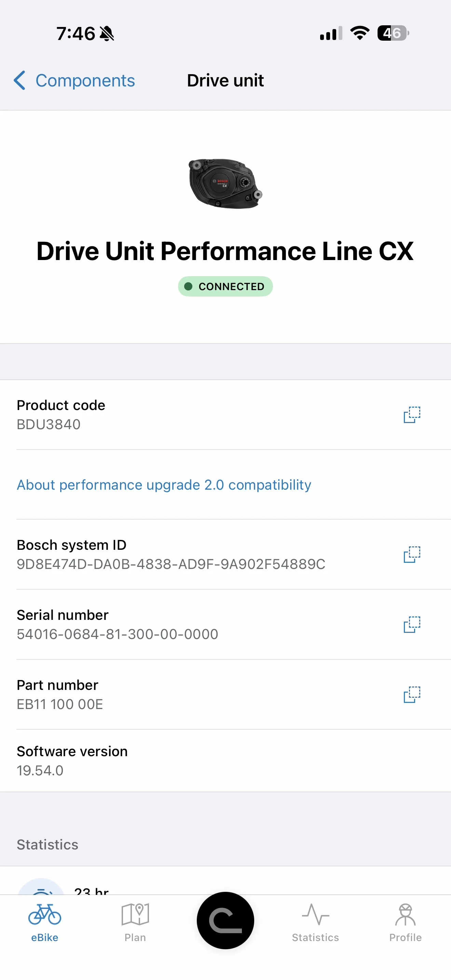
Task: Select serial number 54016-0684-81-300-00-0000
Action: [118, 634]
